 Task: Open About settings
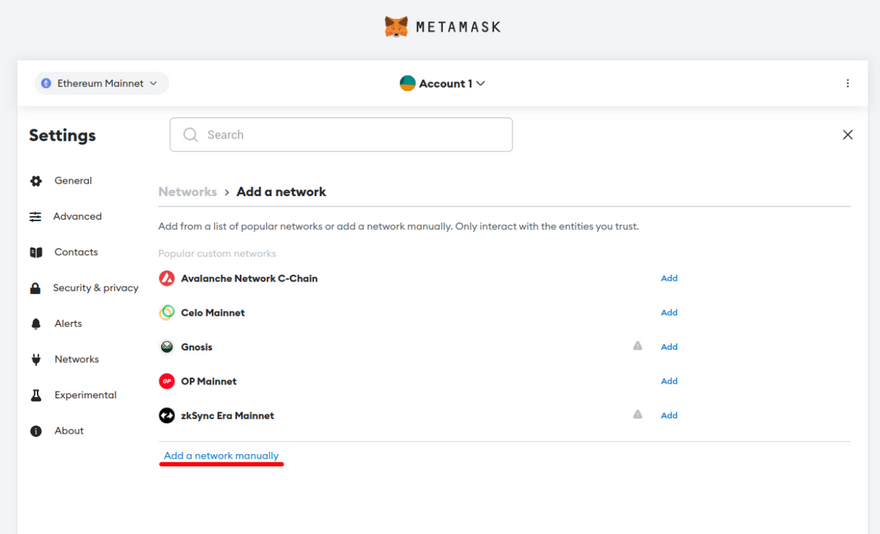(x=69, y=431)
